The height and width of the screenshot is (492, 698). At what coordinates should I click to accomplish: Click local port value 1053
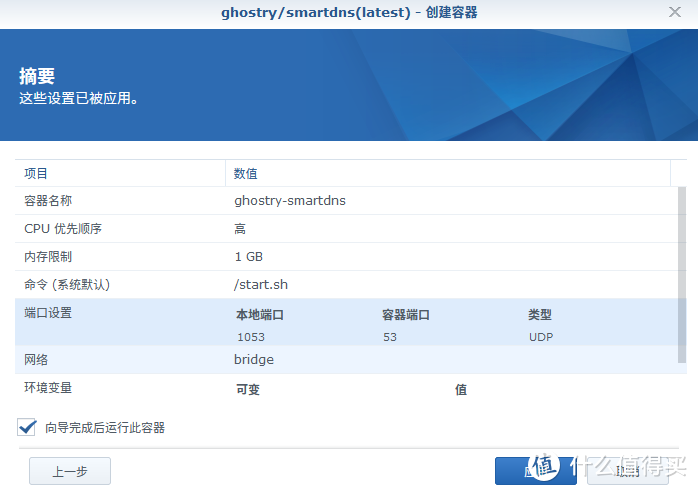pos(251,337)
